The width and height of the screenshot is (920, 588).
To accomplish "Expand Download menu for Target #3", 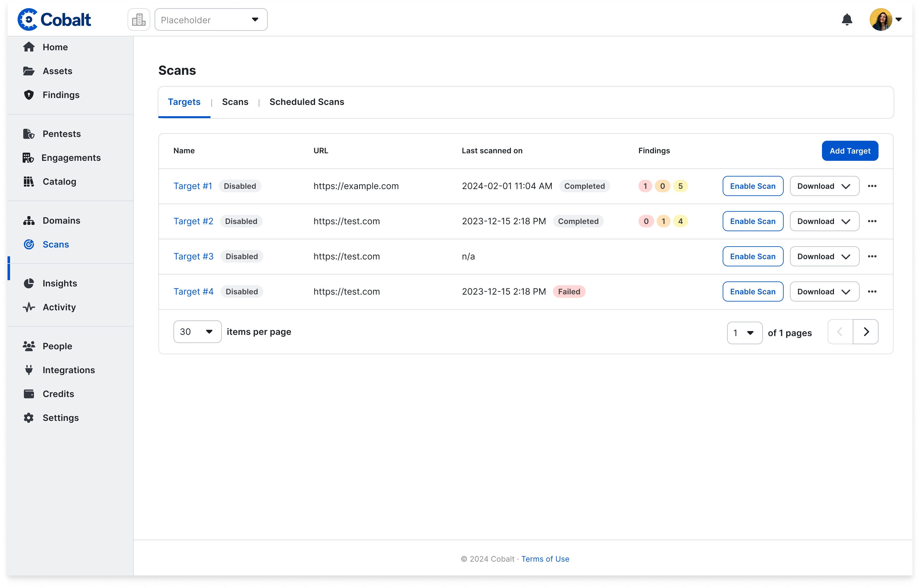I will point(824,256).
